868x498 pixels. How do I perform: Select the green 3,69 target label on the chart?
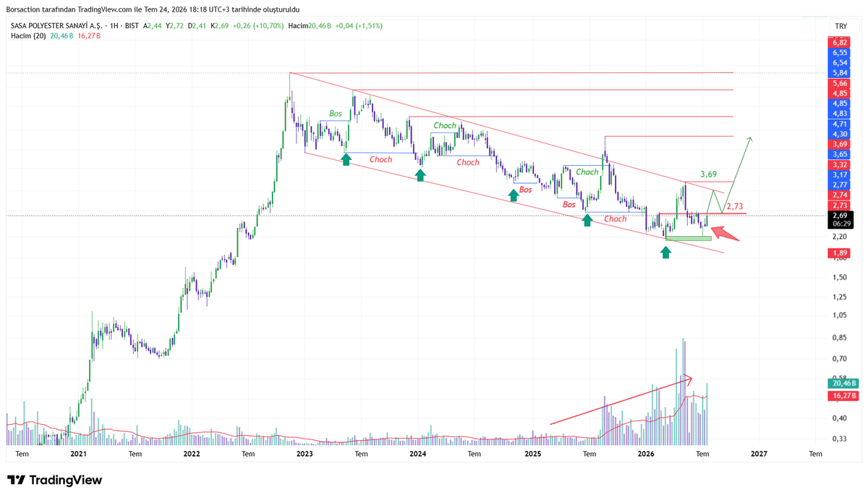pos(709,174)
